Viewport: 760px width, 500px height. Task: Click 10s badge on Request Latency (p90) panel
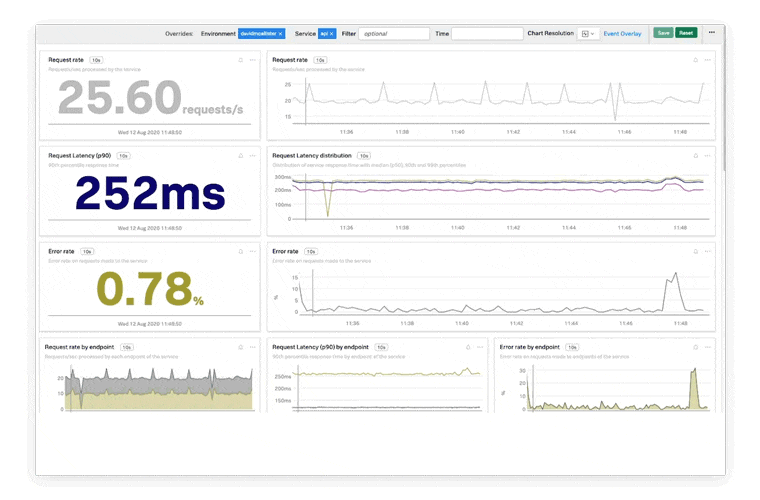124,156
